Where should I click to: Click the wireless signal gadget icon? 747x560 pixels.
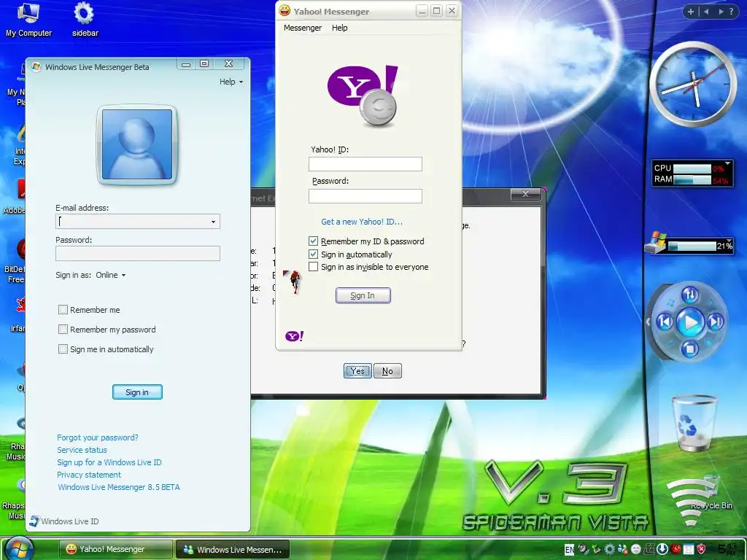[691, 502]
